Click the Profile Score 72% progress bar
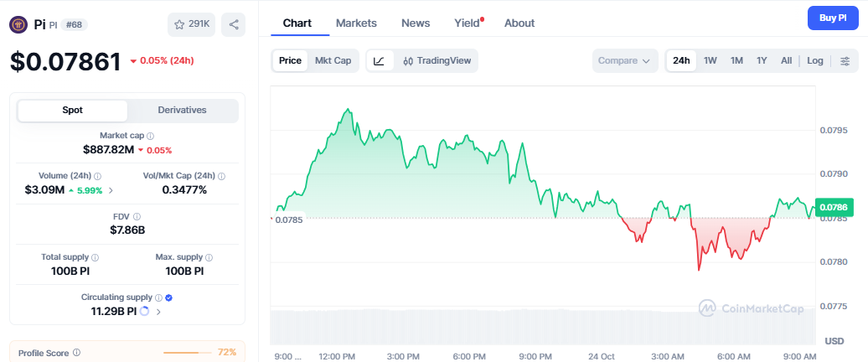The width and height of the screenshot is (868, 362). [x=187, y=353]
